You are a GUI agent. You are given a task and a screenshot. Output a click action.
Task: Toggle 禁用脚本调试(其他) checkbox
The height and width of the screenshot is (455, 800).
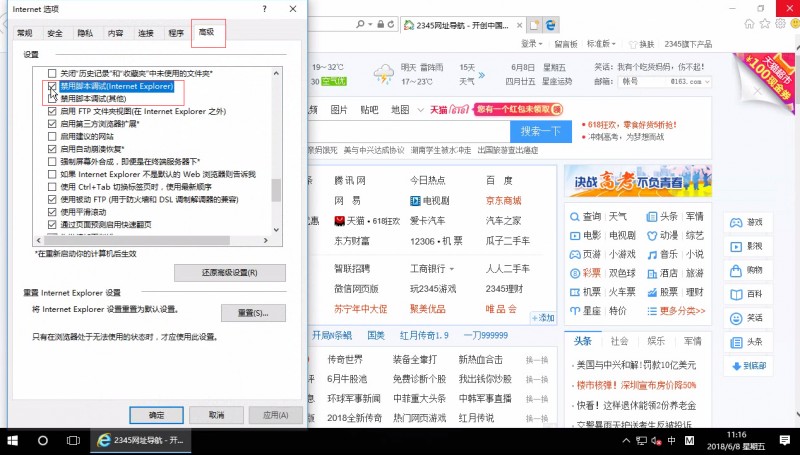(x=52, y=98)
